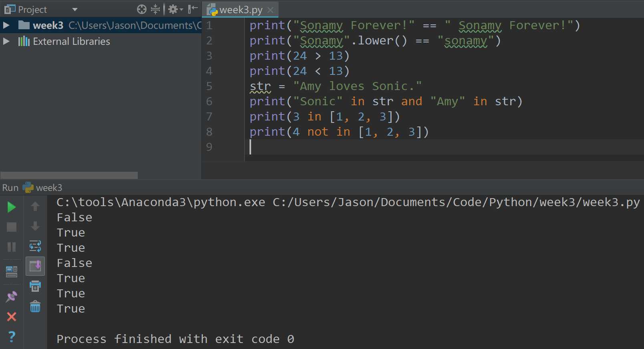Click the '.lower()' call on line 2
The image size is (644, 349).
click(379, 40)
